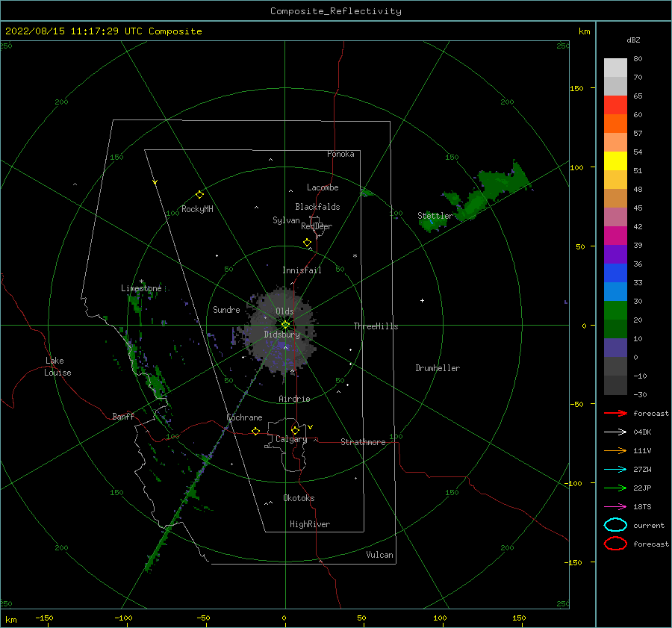
Task: Click the light blue 33 dBZ swatch
Action: coord(615,291)
